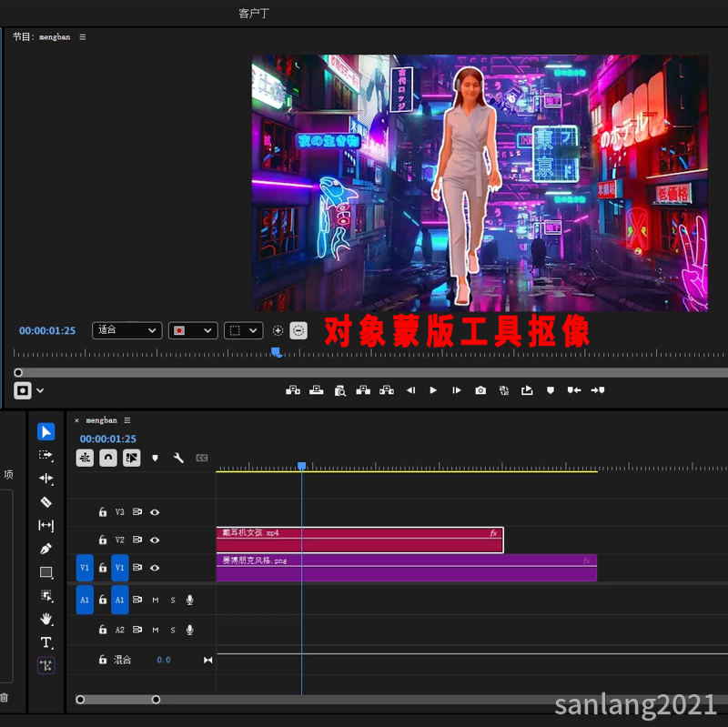The image size is (728, 727).
Task: Select the Razor tool
Action: pyautogui.click(x=46, y=502)
